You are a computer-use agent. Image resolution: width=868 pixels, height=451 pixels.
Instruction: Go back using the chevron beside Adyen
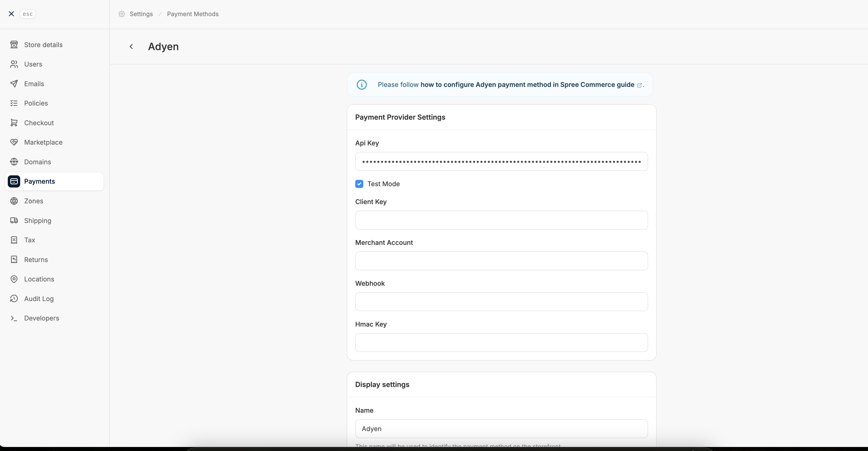(x=131, y=47)
